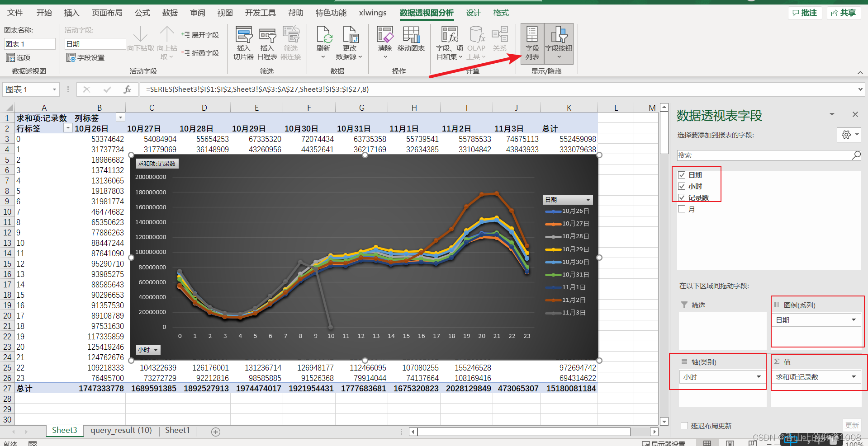
Task: Click the Share (共享) button
Action: [844, 13]
